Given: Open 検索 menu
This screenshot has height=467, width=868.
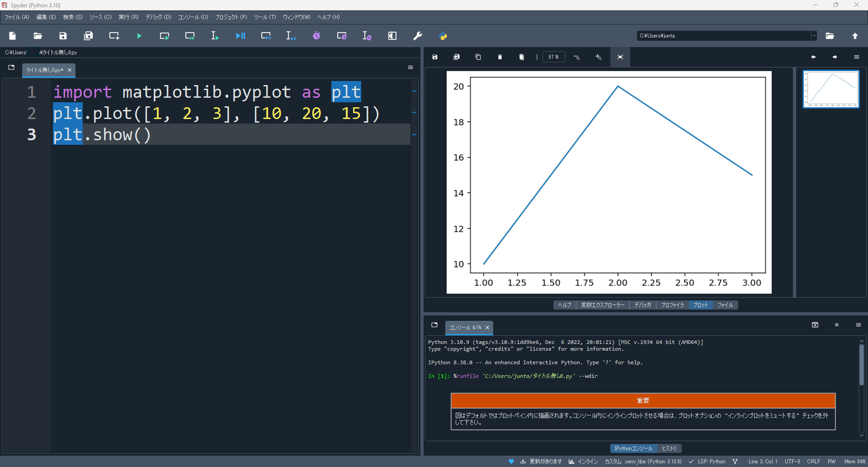Looking at the screenshot, I should (x=73, y=17).
